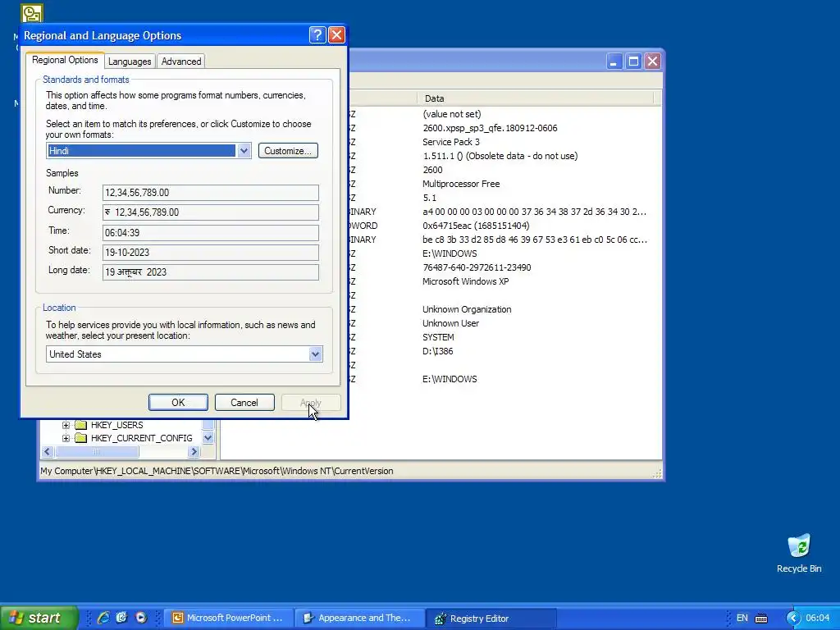Click data value 'Microsoft Windows XP'
The height and width of the screenshot is (630, 840).
click(x=466, y=281)
